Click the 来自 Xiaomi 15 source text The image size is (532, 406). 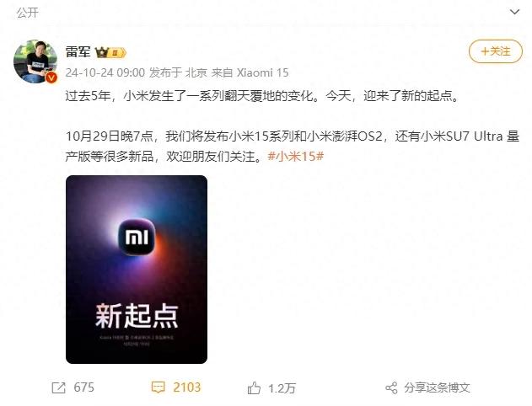tap(250, 72)
